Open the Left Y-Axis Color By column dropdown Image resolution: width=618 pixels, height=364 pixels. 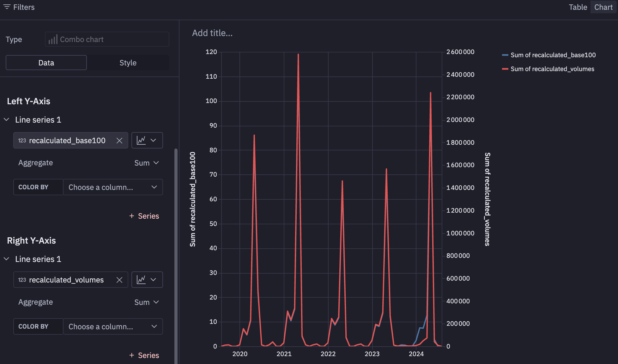pos(113,187)
